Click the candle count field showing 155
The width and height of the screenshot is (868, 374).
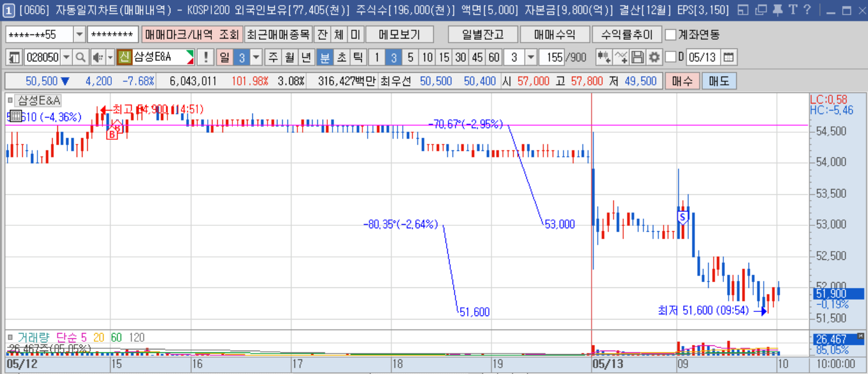coord(552,57)
